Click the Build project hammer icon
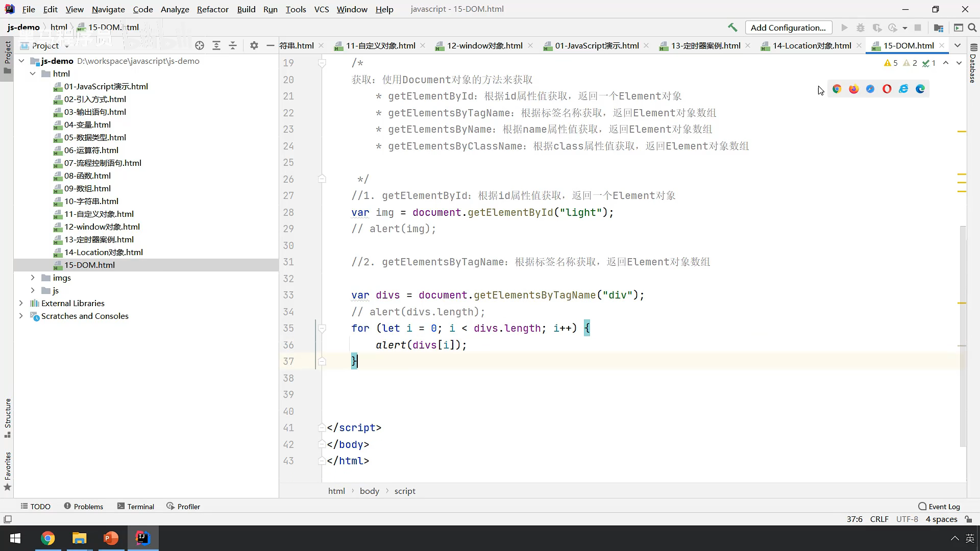The height and width of the screenshot is (551, 980). click(x=732, y=28)
